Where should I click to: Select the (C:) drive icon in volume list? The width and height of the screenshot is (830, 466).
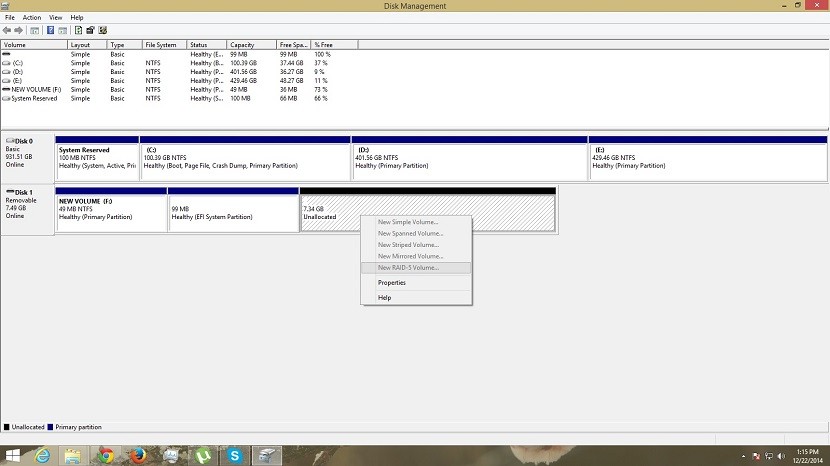(x=6, y=63)
